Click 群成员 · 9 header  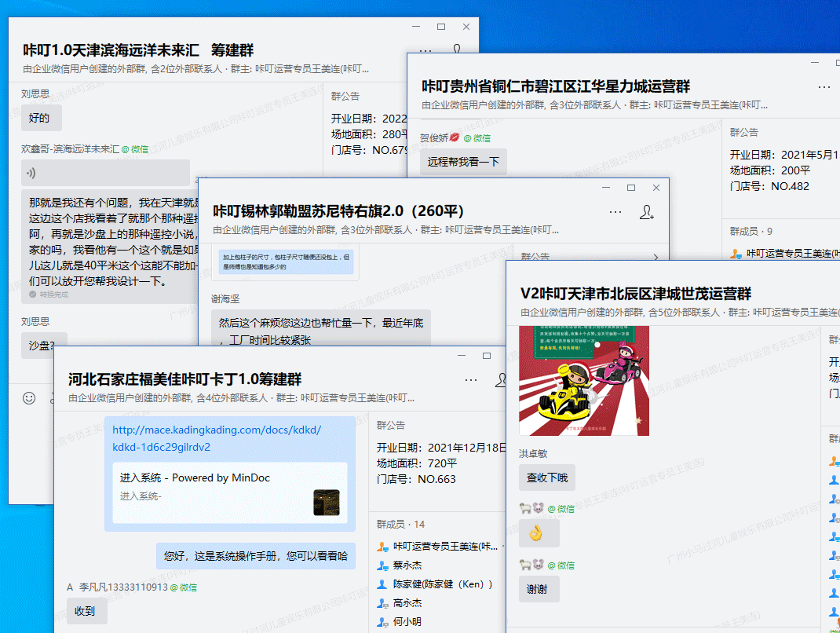coord(751,232)
